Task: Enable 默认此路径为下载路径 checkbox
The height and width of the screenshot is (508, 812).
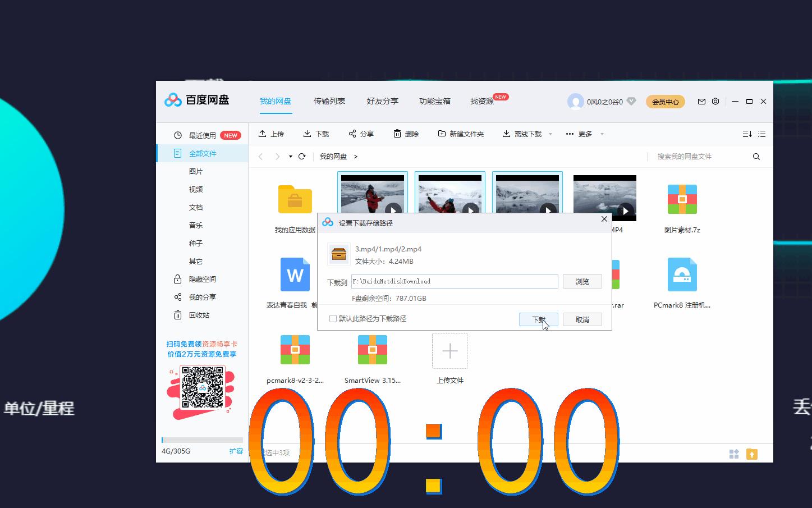Action: click(x=333, y=318)
